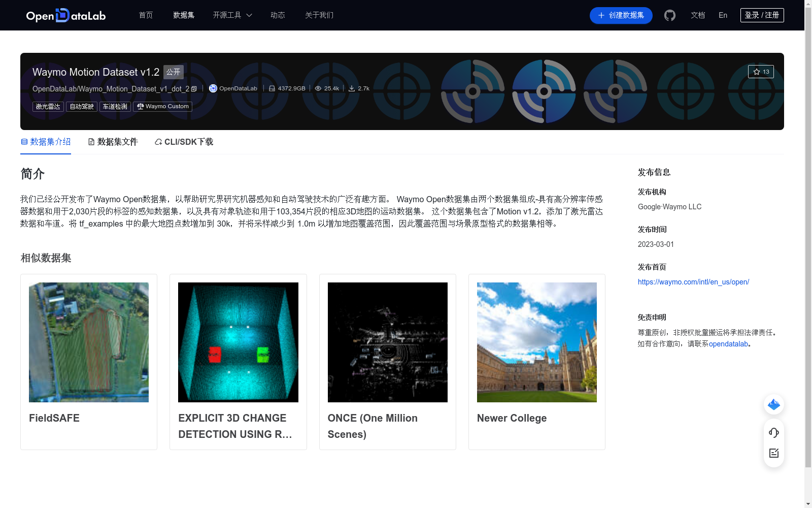
Task: Click the OpenDataLab publisher badge icon
Action: click(213, 88)
